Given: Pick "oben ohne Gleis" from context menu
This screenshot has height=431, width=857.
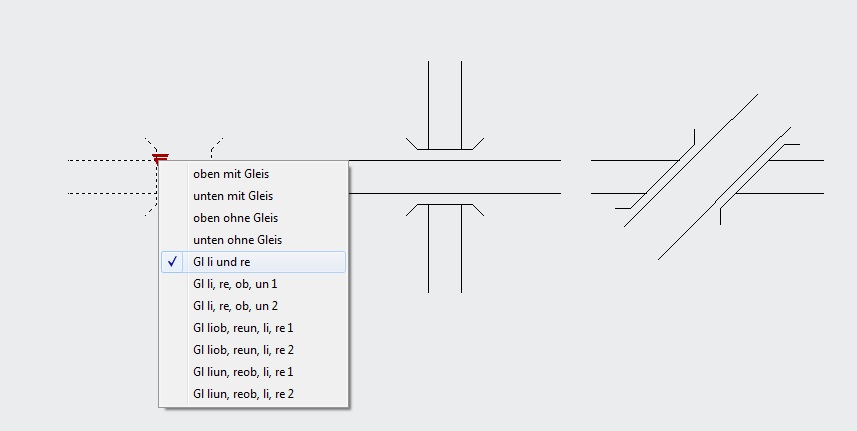Looking at the screenshot, I should (254, 218).
